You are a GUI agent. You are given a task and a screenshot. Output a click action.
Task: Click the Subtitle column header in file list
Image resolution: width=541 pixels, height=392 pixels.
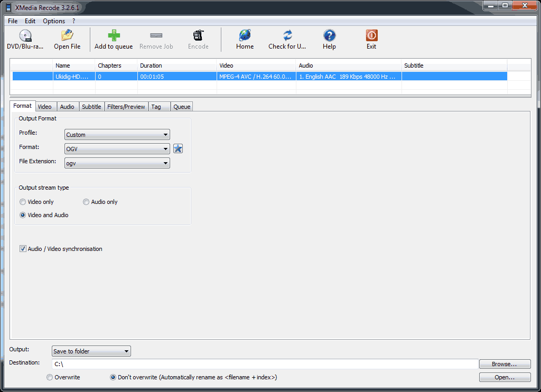tap(454, 66)
